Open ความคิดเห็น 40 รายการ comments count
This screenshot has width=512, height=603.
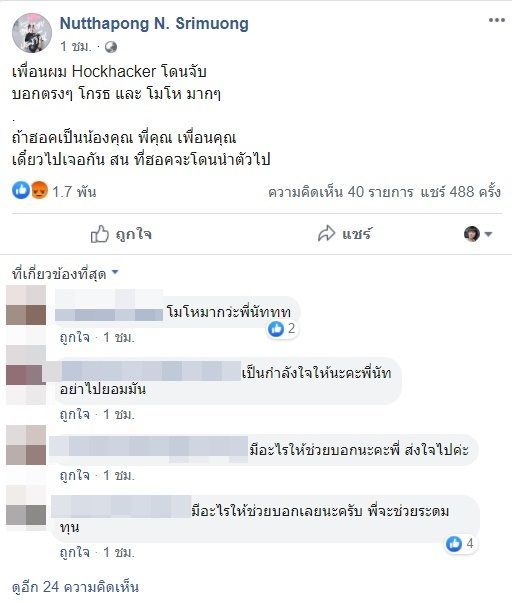tap(340, 192)
